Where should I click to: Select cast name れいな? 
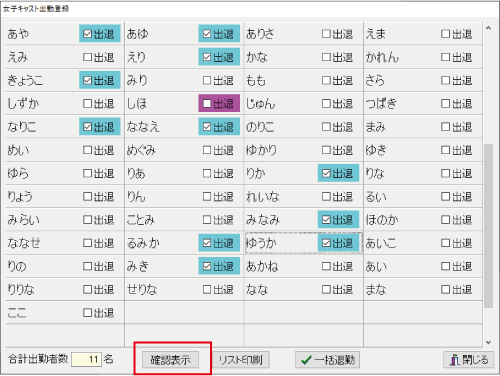(x=263, y=197)
